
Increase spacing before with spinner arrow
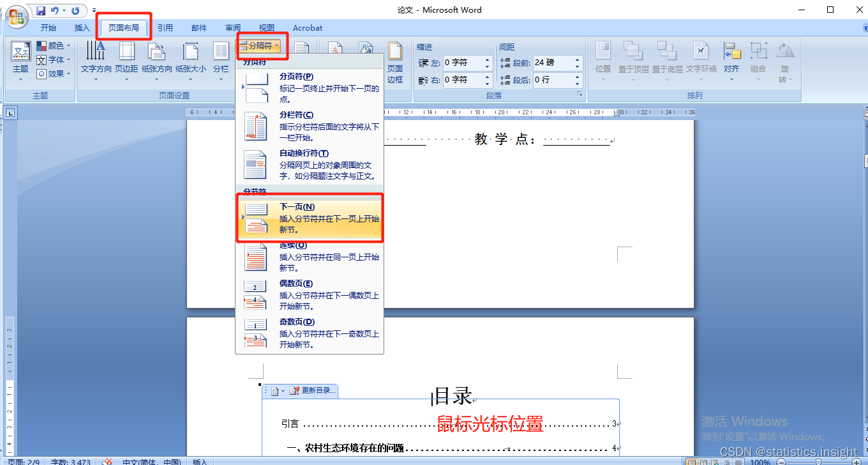pos(578,59)
